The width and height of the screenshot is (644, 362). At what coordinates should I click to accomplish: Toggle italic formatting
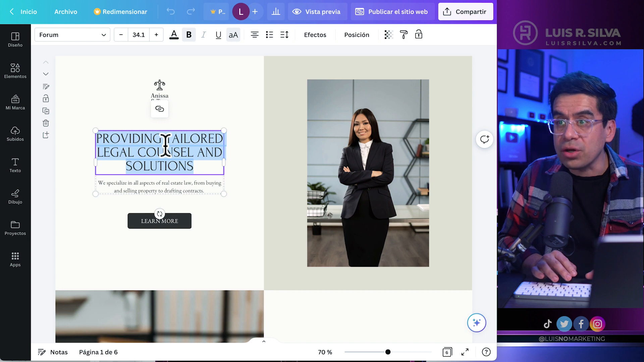pyautogui.click(x=203, y=35)
